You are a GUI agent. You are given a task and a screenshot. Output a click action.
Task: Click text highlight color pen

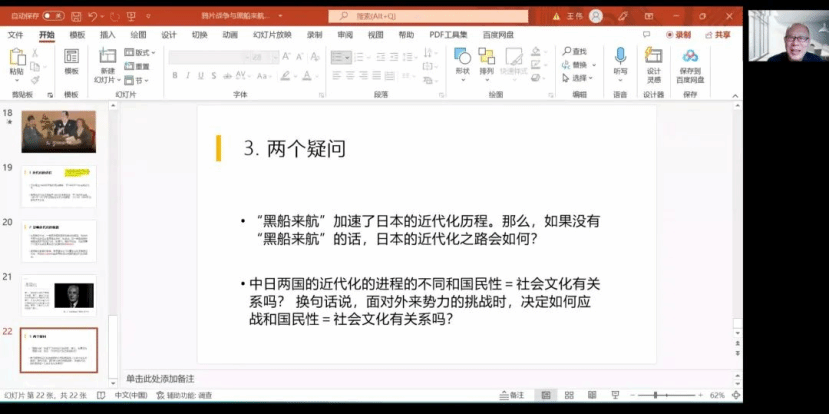pyautogui.click(x=285, y=76)
